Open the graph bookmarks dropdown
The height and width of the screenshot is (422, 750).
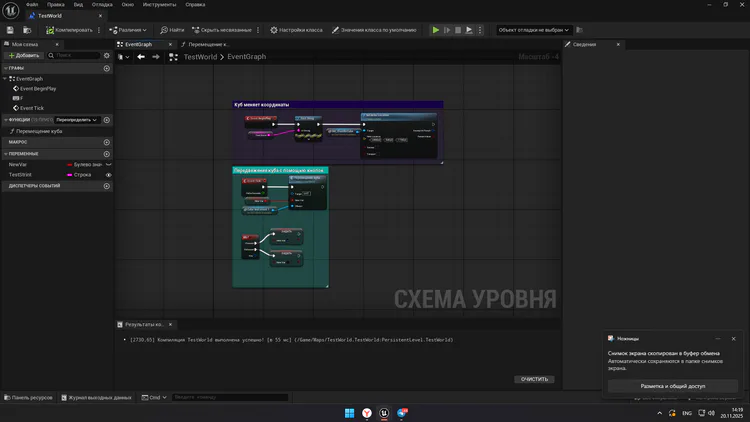point(123,57)
